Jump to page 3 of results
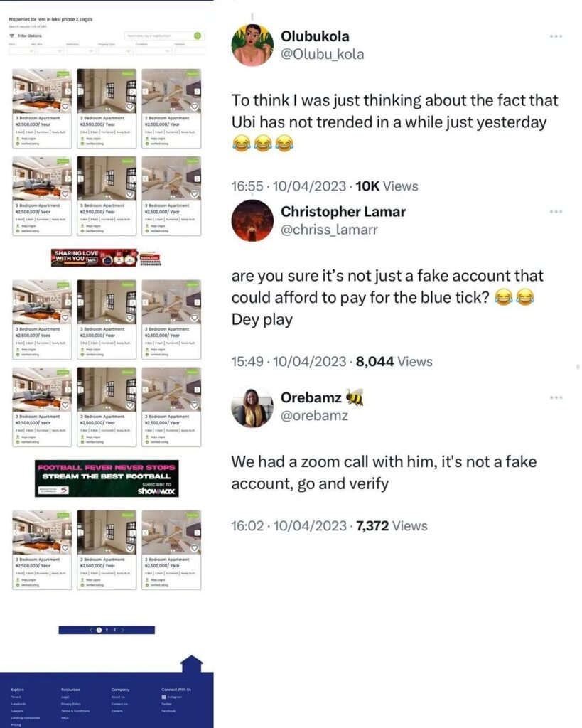This screenshot has width=582, height=728. coord(114,630)
